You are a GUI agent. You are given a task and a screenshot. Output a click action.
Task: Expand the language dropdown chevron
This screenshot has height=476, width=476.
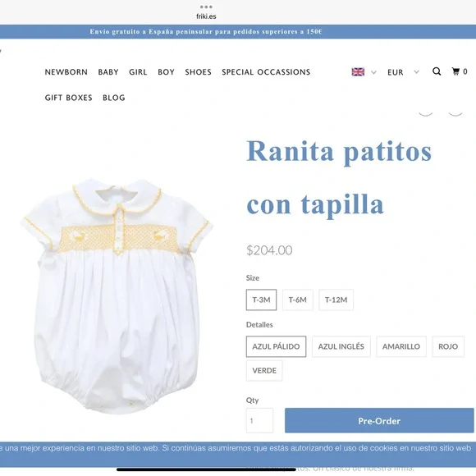coord(373,72)
